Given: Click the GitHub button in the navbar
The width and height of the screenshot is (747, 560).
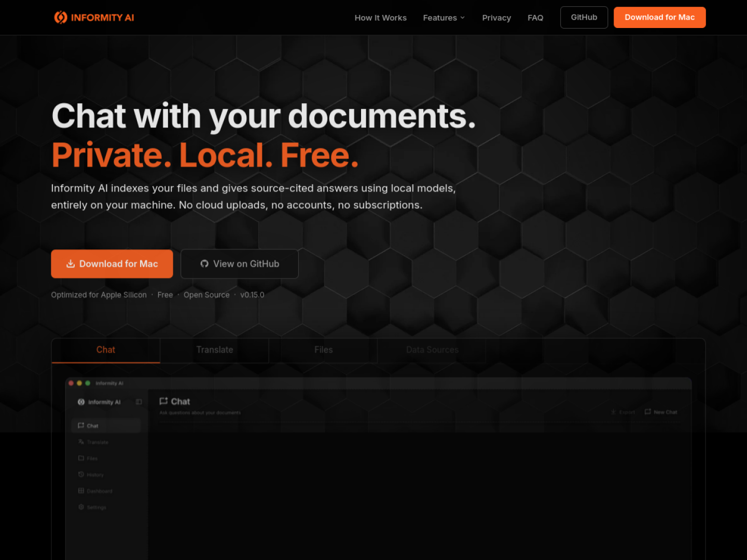Looking at the screenshot, I should point(584,18).
